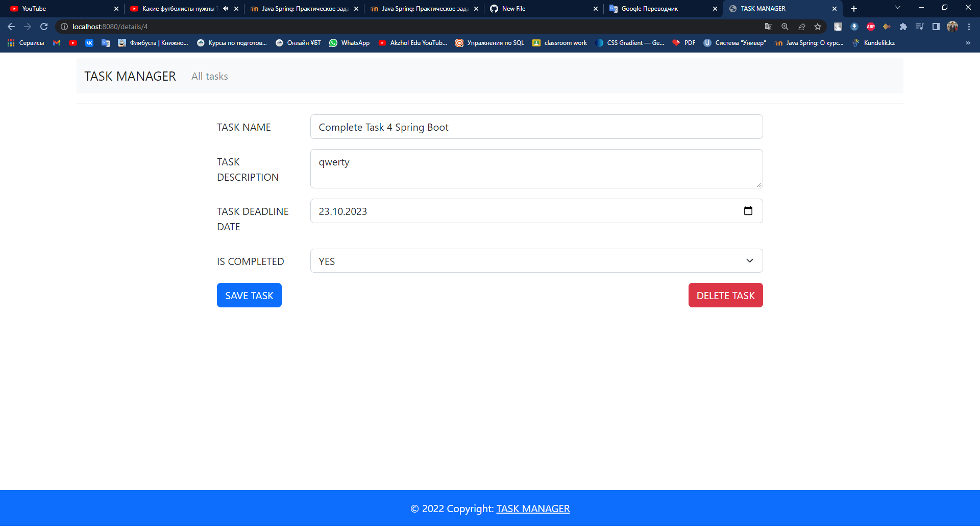Mute the YouTube tab speaker icon
The width and height of the screenshot is (980, 531).
(225, 9)
